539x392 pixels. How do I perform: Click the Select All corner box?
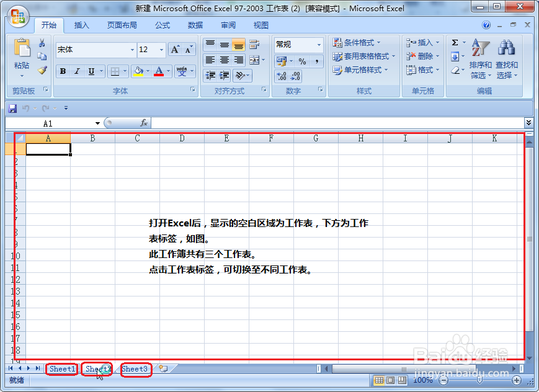click(x=20, y=138)
